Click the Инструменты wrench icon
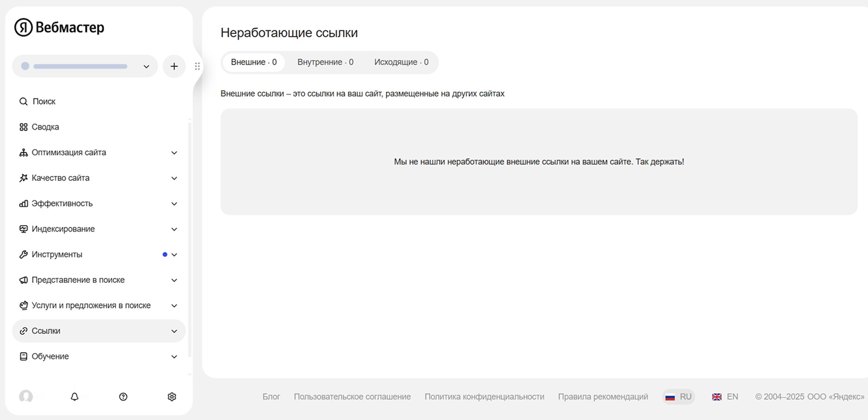This screenshot has width=868, height=420. [x=23, y=254]
